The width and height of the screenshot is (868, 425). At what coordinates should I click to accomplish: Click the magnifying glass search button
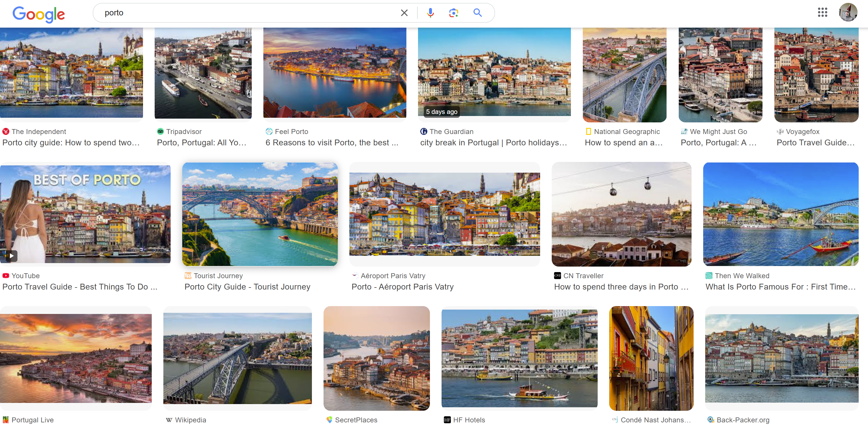[477, 13]
